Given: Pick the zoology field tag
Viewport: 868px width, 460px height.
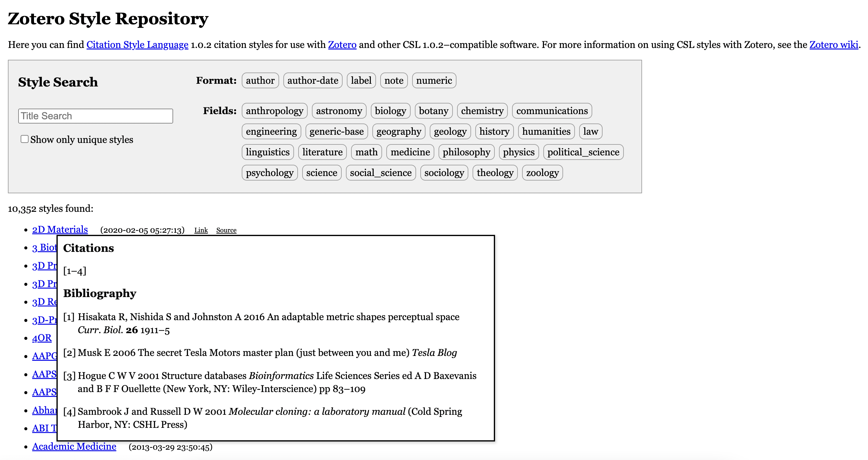Looking at the screenshot, I should (542, 173).
